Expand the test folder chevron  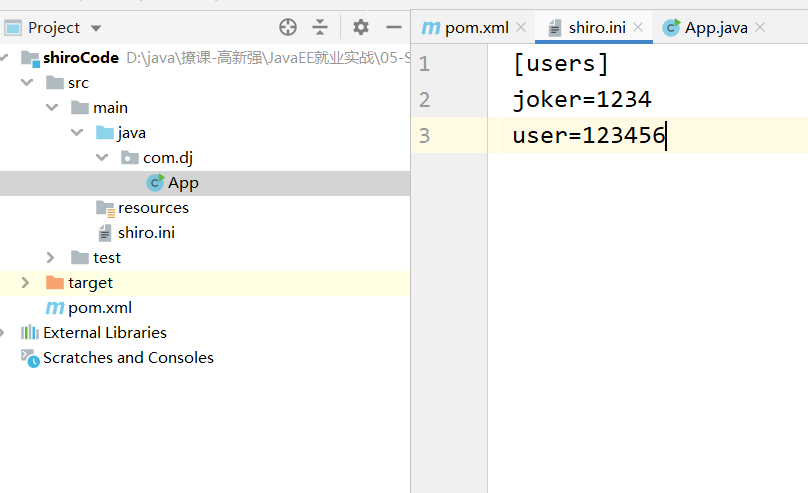pyautogui.click(x=50, y=258)
